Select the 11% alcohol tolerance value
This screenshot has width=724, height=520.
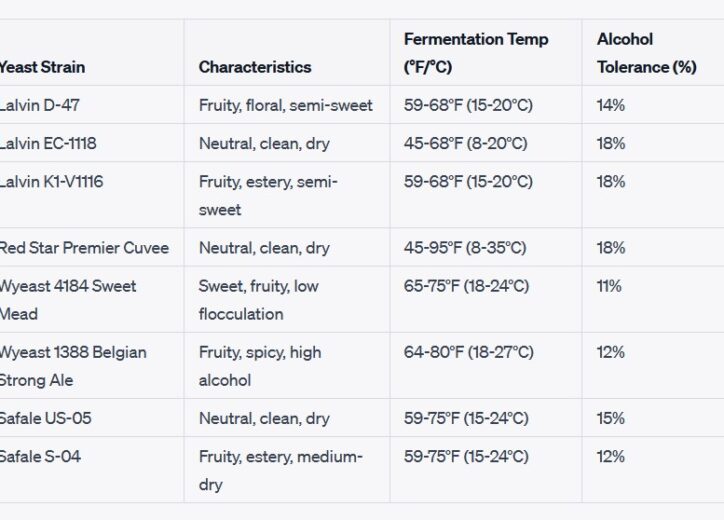click(609, 286)
